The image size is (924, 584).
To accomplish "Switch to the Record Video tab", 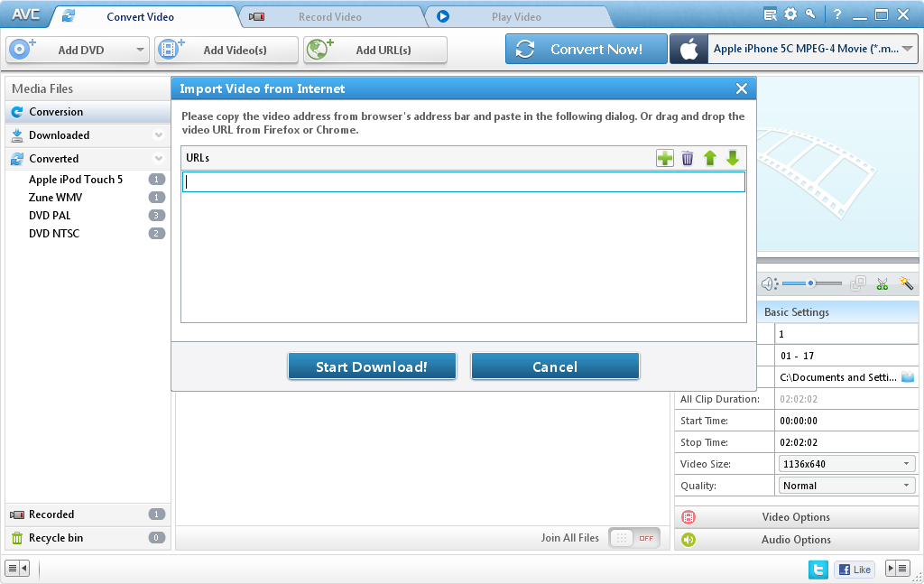I will [x=329, y=17].
